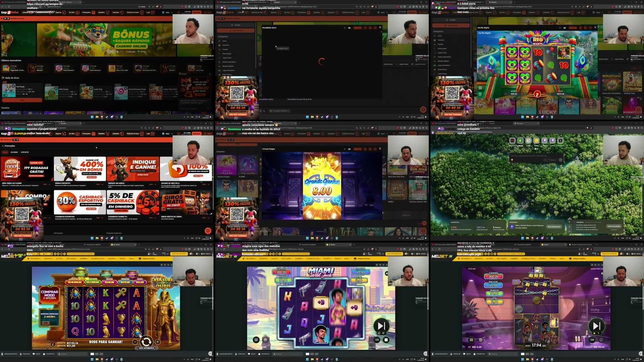Open hamburger menu in Miami Wild Jack reels game

coord(256,340)
